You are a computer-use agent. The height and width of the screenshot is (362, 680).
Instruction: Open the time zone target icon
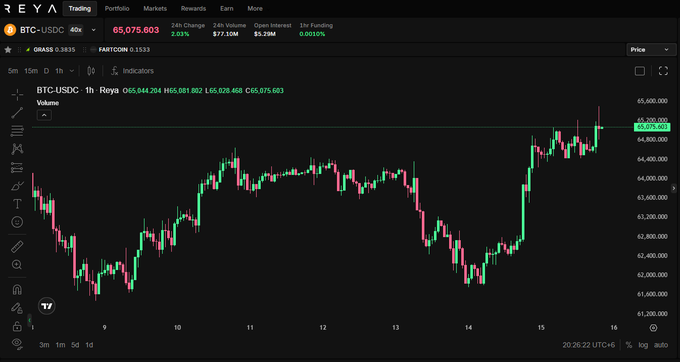pos(654,328)
